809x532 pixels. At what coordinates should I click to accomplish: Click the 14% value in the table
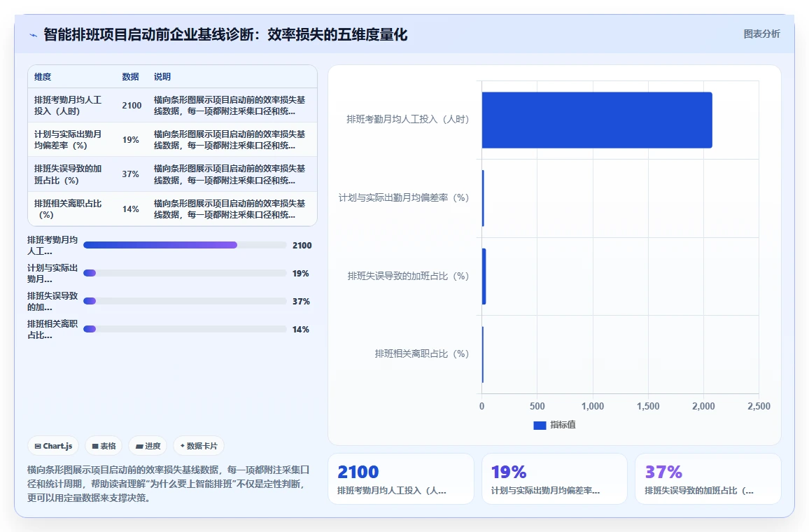pos(131,209)
